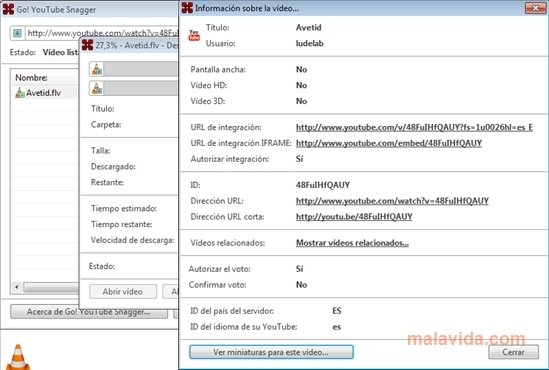Click the Autorizar integración value Sí

pos(299,159)
